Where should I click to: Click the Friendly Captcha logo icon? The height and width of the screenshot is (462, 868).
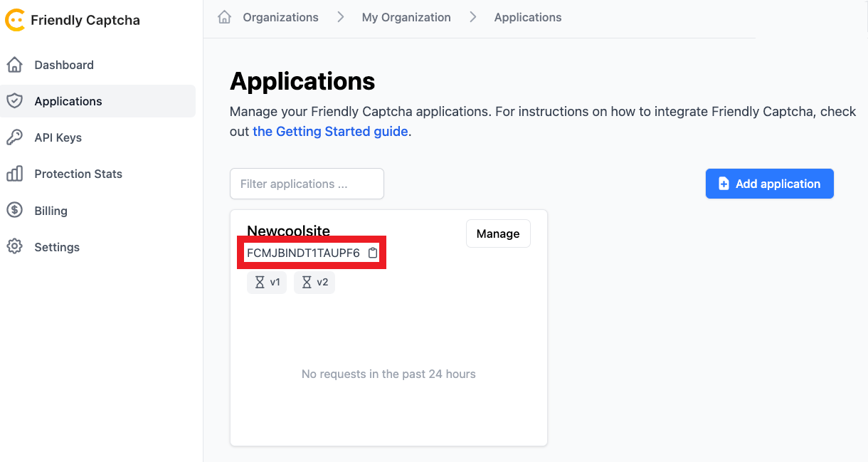(14, 20)
